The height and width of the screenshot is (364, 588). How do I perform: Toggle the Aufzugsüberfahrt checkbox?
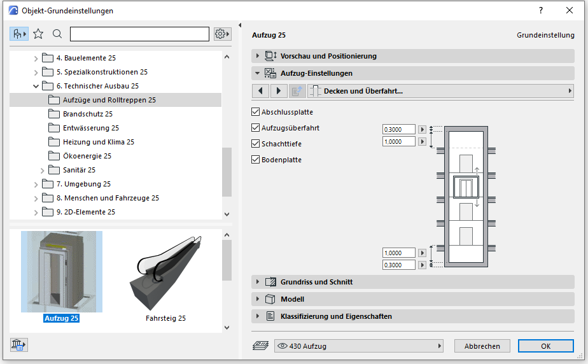(x=256, y=128)
